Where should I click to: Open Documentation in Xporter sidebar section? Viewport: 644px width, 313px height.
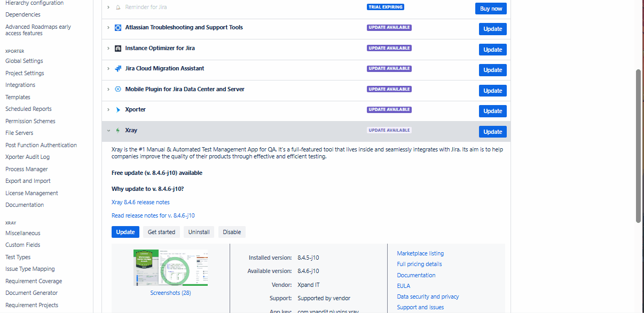coord(25,205)
